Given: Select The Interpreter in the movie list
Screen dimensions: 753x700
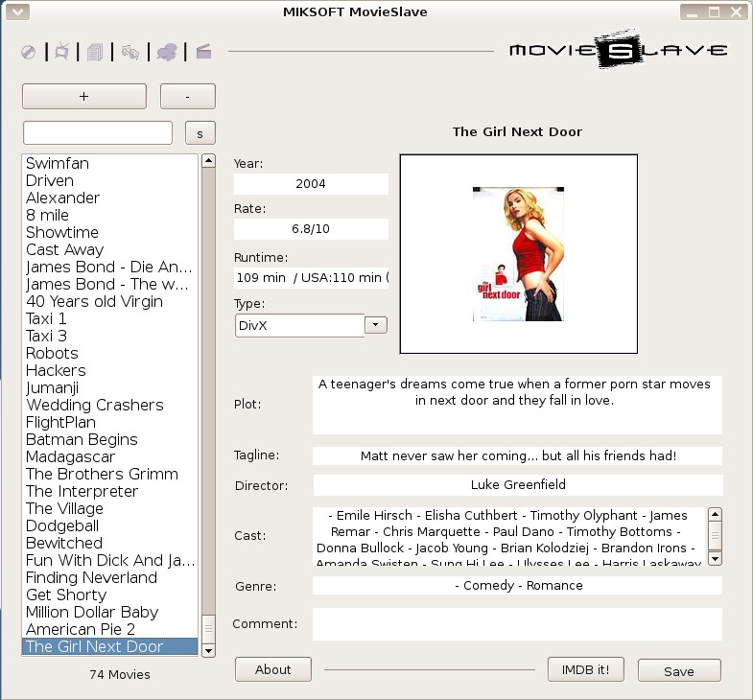Looking at the screenshot, I should (110, 492).
